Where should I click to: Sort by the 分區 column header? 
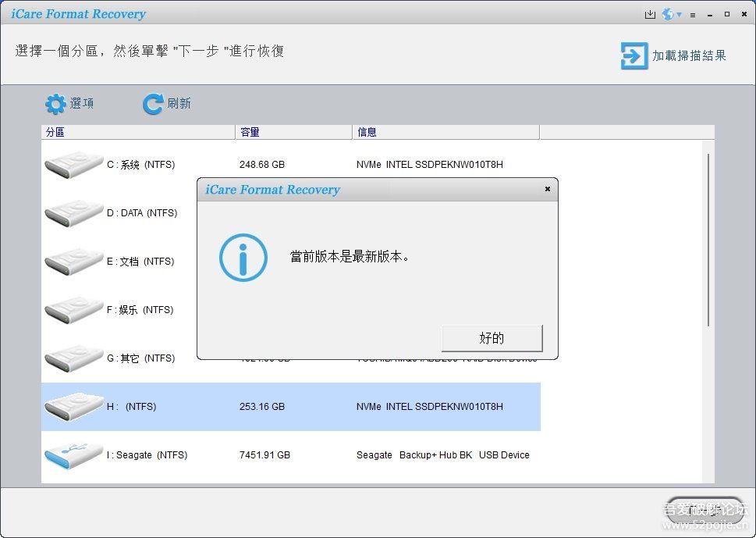coord(137,132)
